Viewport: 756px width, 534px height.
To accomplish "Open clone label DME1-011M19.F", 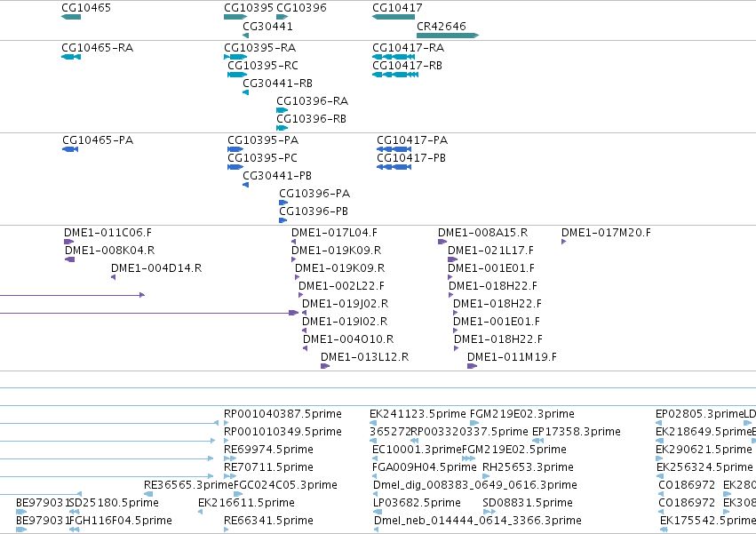I will (512, 357).
